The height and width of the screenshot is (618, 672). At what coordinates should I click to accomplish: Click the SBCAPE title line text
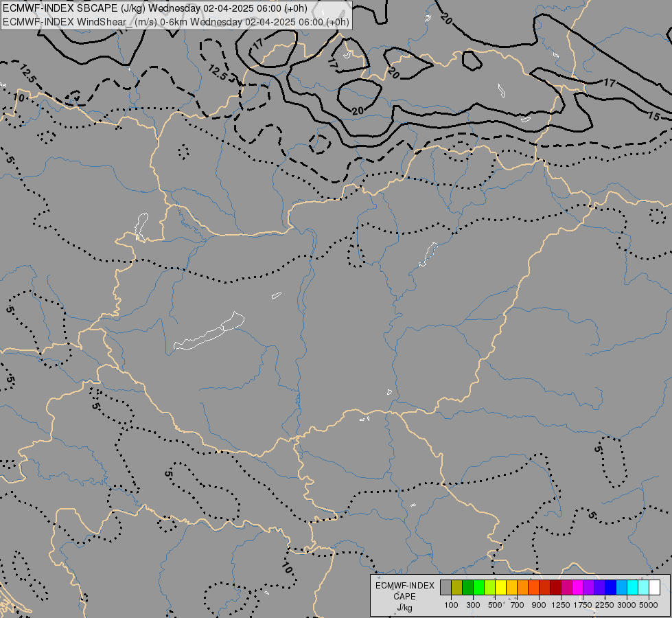click(x=154, y=8)
